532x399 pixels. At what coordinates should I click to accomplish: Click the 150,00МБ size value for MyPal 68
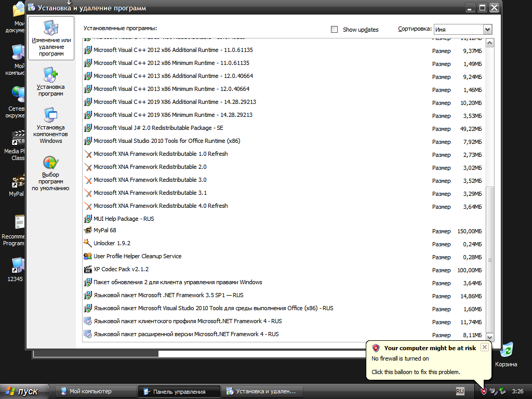coord(470,231)
